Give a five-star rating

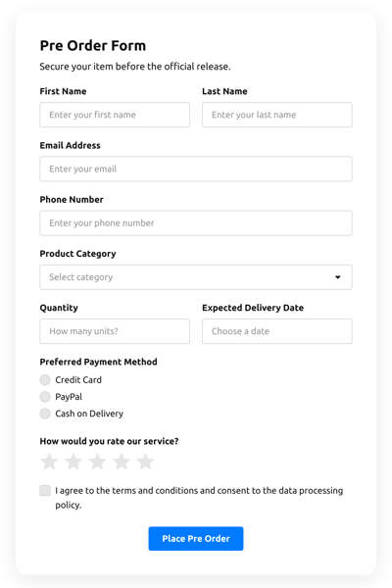pyautogui.click(x=145, y=462)
